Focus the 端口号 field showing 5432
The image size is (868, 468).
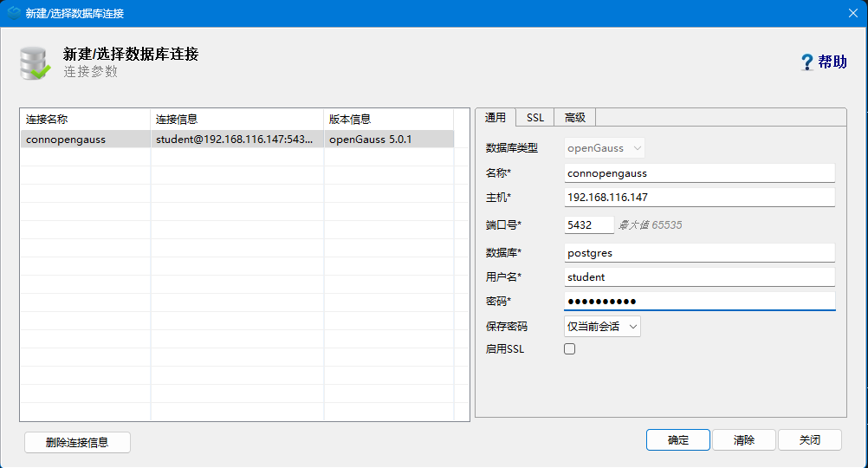pyautogui.click(x=589, y=224)
